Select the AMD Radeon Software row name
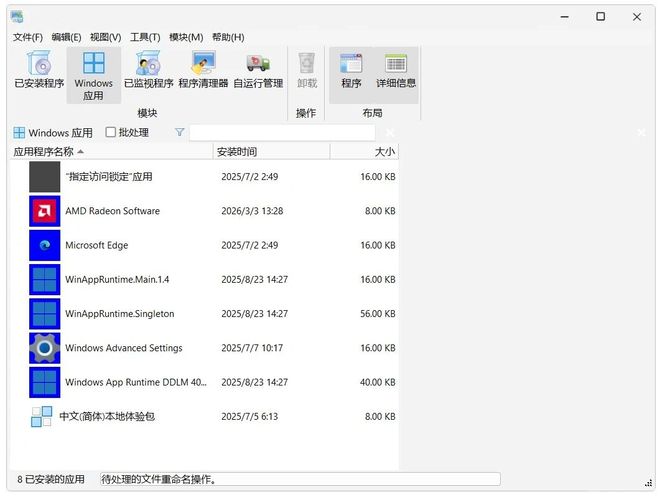This screenshot has width=660, height=497. click(x=112, y=211)
